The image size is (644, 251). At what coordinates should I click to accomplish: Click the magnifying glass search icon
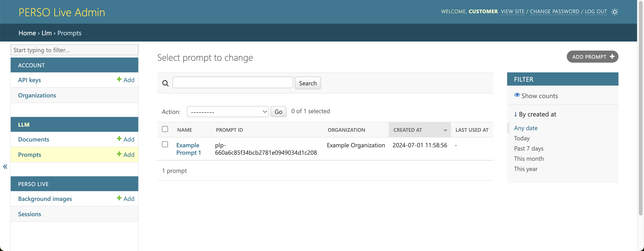(165, 83)
